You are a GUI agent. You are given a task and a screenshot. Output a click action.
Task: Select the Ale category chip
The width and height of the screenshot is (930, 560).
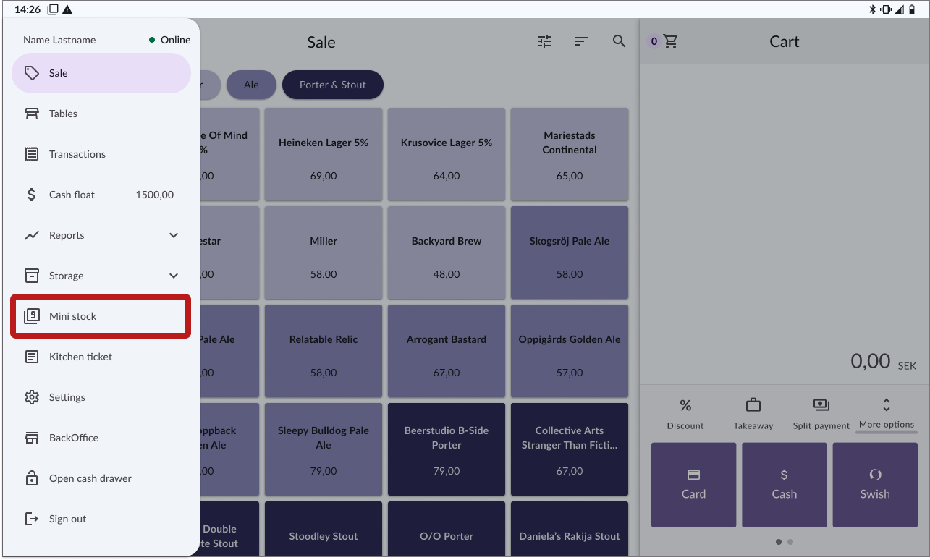[251, 85]
